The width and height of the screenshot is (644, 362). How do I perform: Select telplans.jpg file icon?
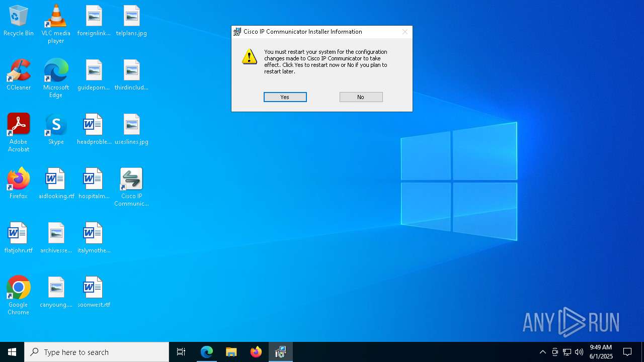point(131,21)
